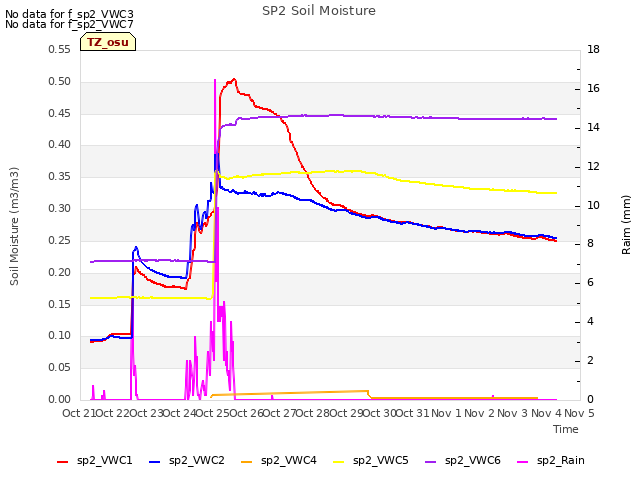
Task: Click the sp2_VWC6 legend entry
Action: coord(462,461)
